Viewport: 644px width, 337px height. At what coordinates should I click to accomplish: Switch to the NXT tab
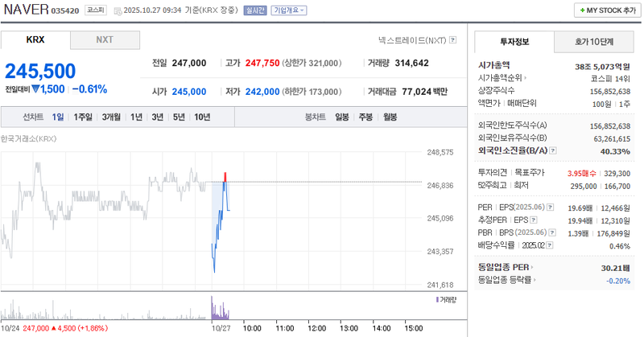(x=105, y=40)
